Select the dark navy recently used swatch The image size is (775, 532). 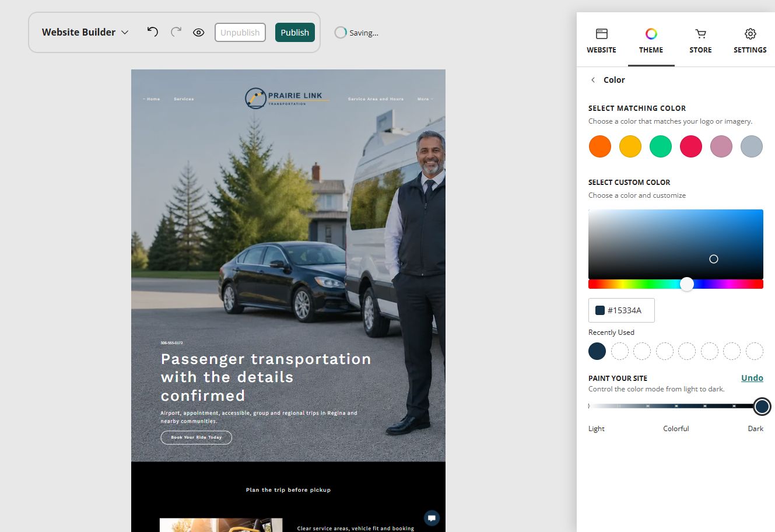(x=597, y=351)
